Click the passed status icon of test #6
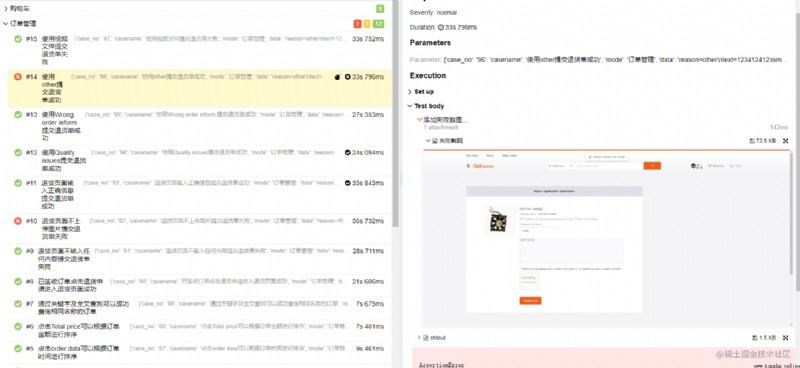800x368 pixels. coord(18,327)
